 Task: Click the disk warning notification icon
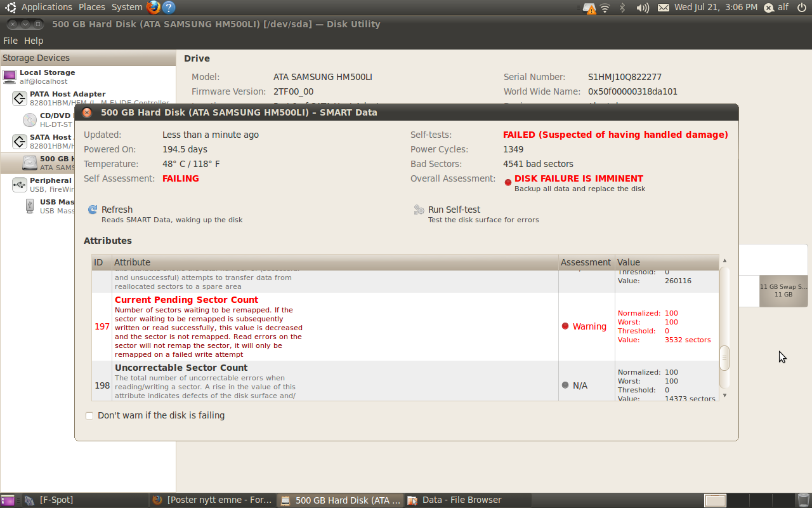(590, 8)
